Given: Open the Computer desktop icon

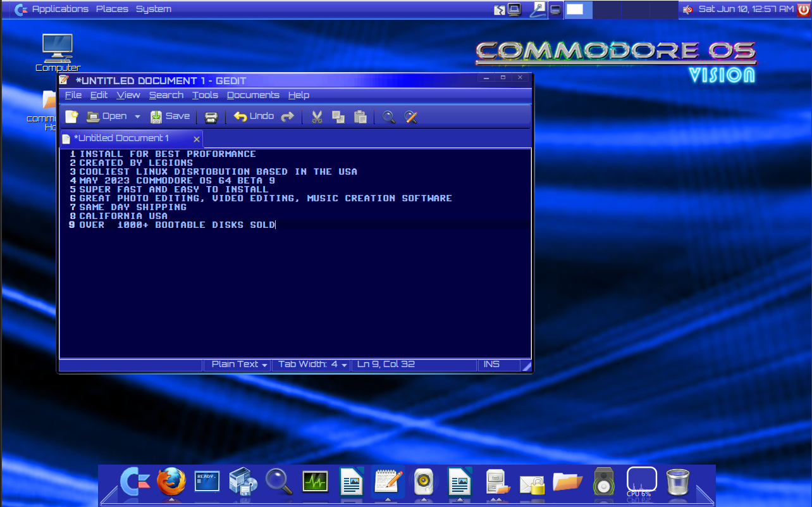Looking at the screenshot, I should (58, 53).
